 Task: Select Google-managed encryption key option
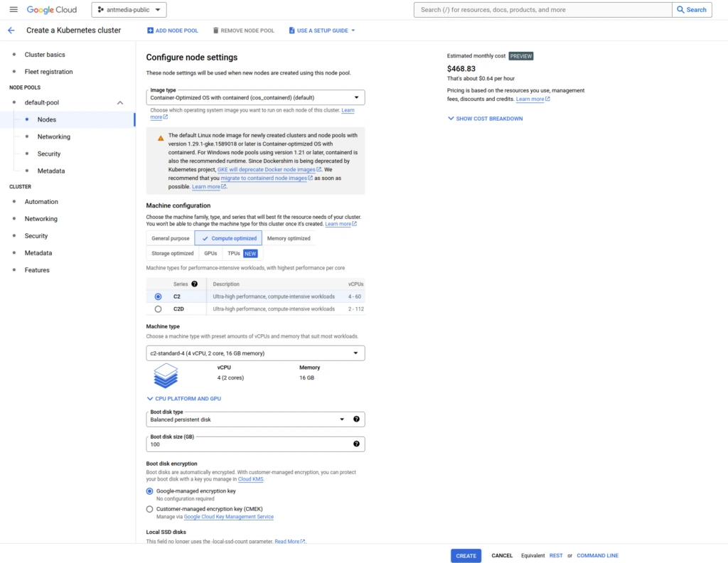pos(149,491)
